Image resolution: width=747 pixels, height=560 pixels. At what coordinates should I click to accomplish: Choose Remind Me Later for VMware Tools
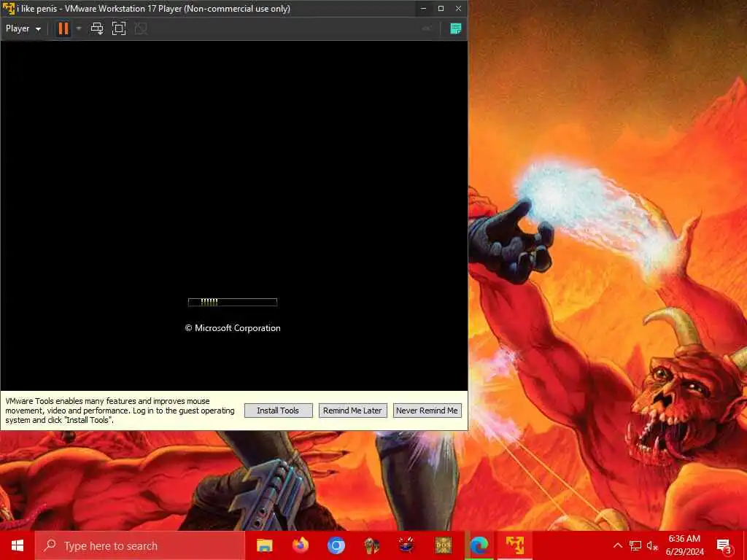(352, 411)
